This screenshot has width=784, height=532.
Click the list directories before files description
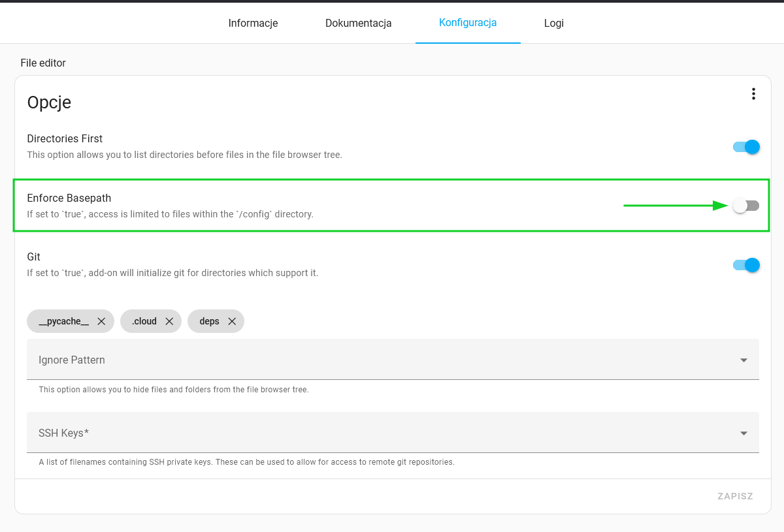click(x=184, y=155)
